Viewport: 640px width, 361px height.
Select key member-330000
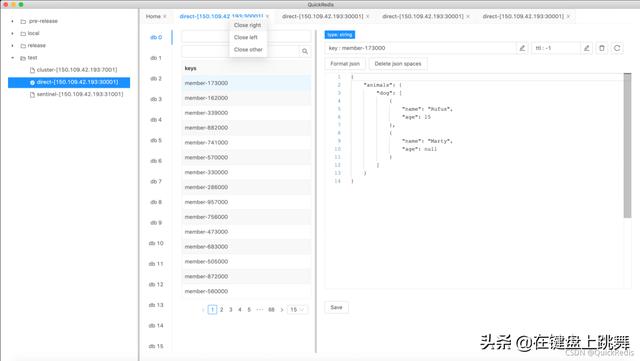(246, 173)
